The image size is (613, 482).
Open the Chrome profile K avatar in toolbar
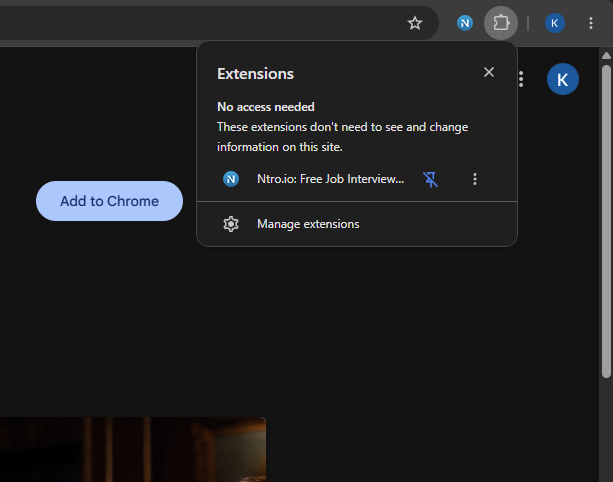[x=554, y=23]
